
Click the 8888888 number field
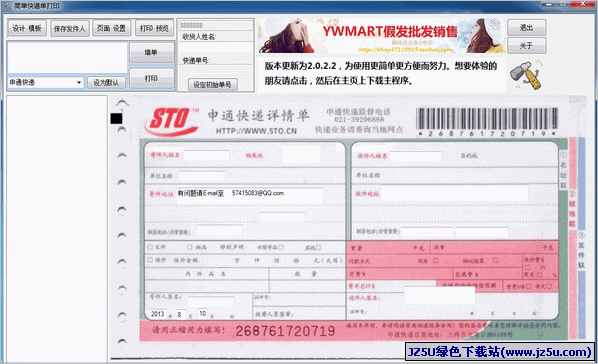click(x=216, y=26)
